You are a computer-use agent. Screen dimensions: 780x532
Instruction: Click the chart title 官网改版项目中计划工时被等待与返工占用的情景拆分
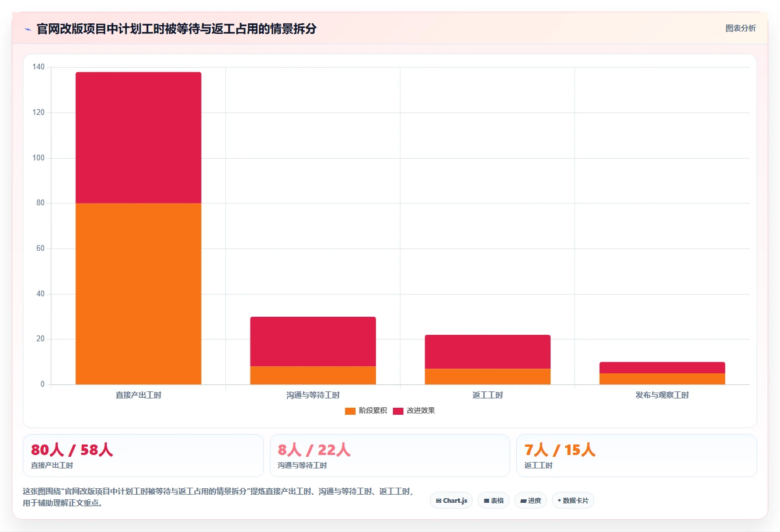click(x=176, y=29)
